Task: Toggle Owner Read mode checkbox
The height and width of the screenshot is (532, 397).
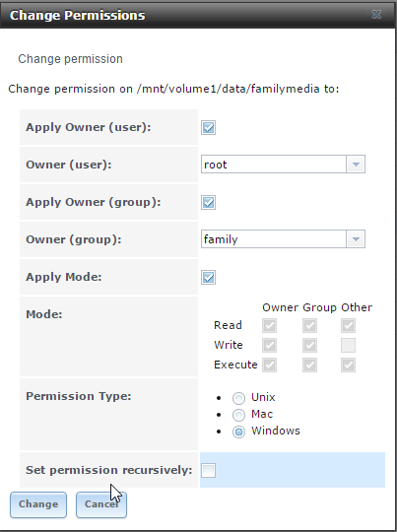Action: pos(269,325)
